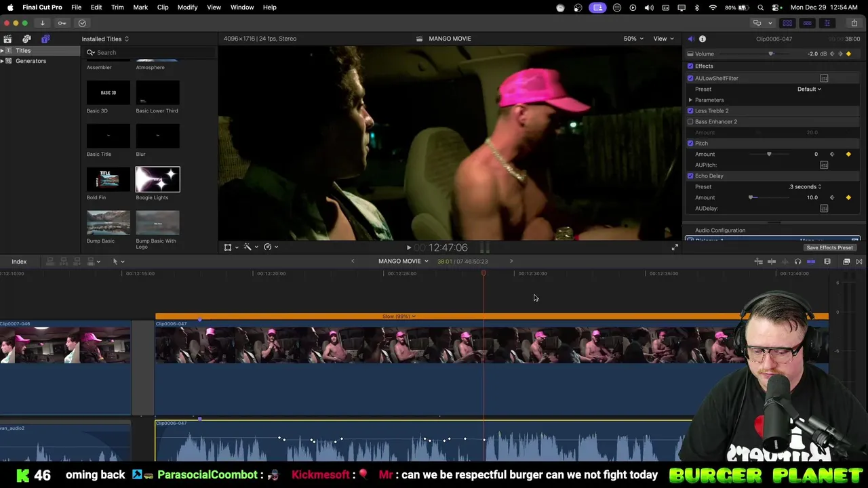This screenshot has height=488, width=868.
Task: Switch to the Audio inspector speaker icon
Action: (690, 39)
